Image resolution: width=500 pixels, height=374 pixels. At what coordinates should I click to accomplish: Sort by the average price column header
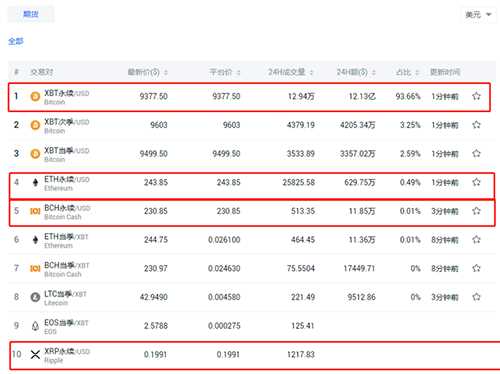click(x=225, y=72)
